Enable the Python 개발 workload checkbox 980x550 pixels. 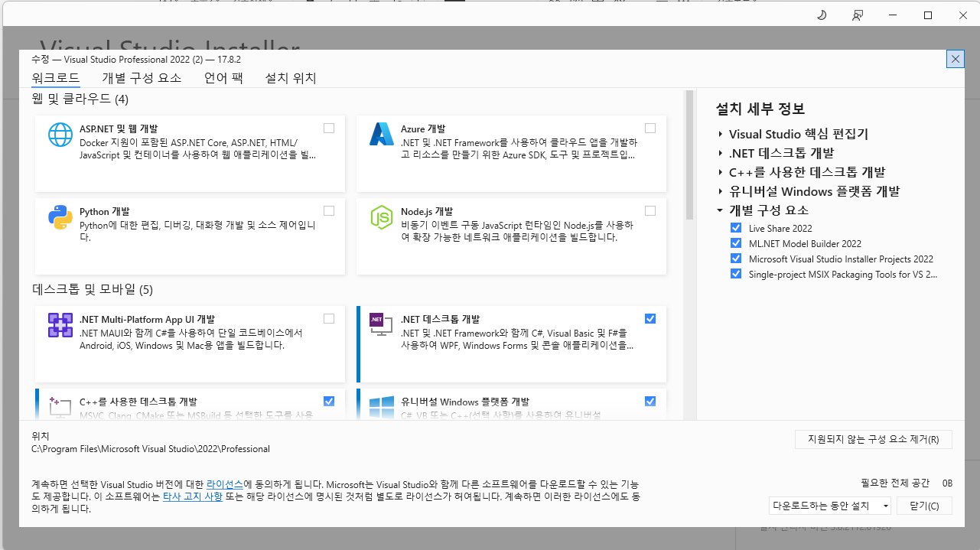click(329, 211)
